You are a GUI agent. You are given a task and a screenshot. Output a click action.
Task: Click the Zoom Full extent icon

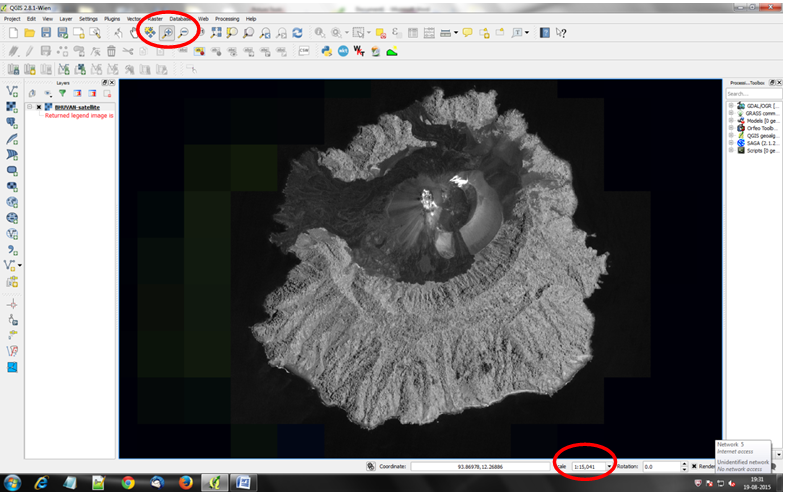click(216, 33)
